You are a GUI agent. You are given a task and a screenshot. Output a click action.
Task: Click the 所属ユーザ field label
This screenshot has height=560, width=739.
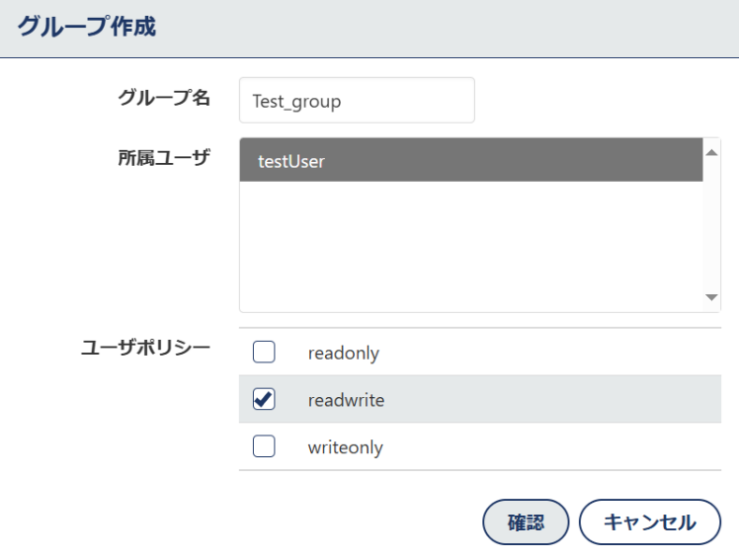click(164, 158)
